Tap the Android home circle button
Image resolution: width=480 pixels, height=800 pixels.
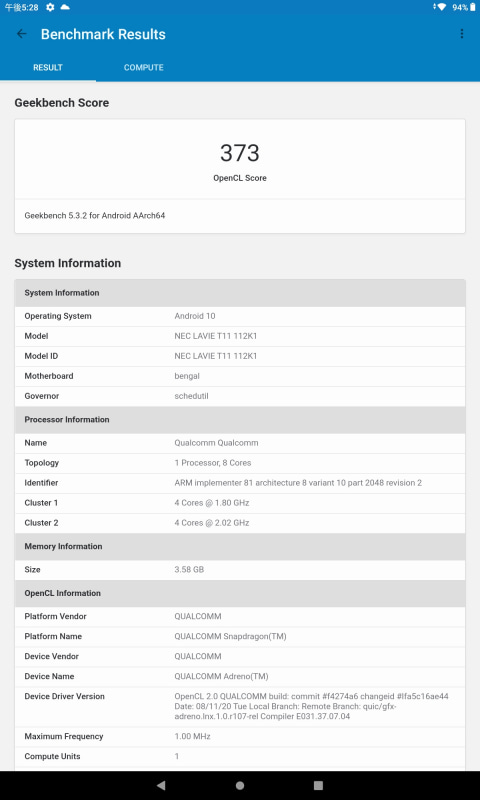coord(240,785)
